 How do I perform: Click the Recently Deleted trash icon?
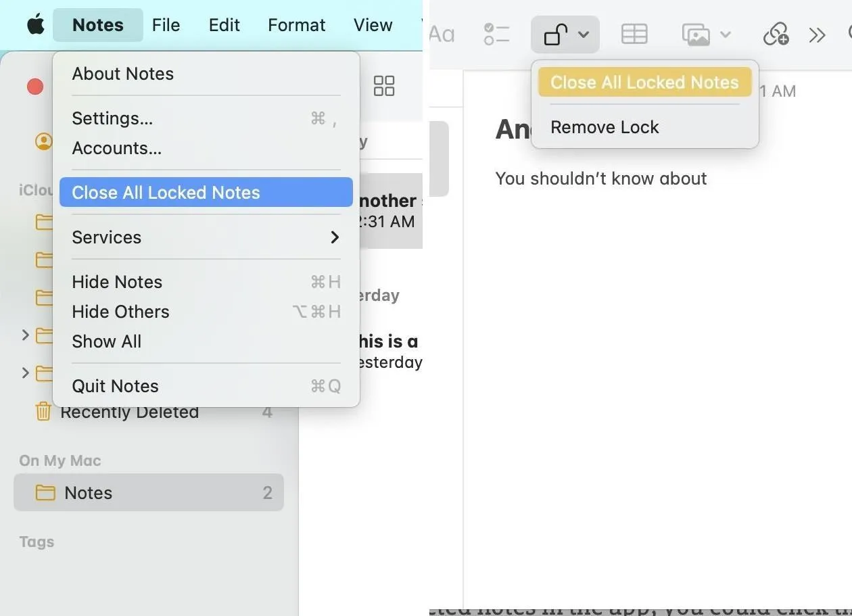(x=43, y=411)
